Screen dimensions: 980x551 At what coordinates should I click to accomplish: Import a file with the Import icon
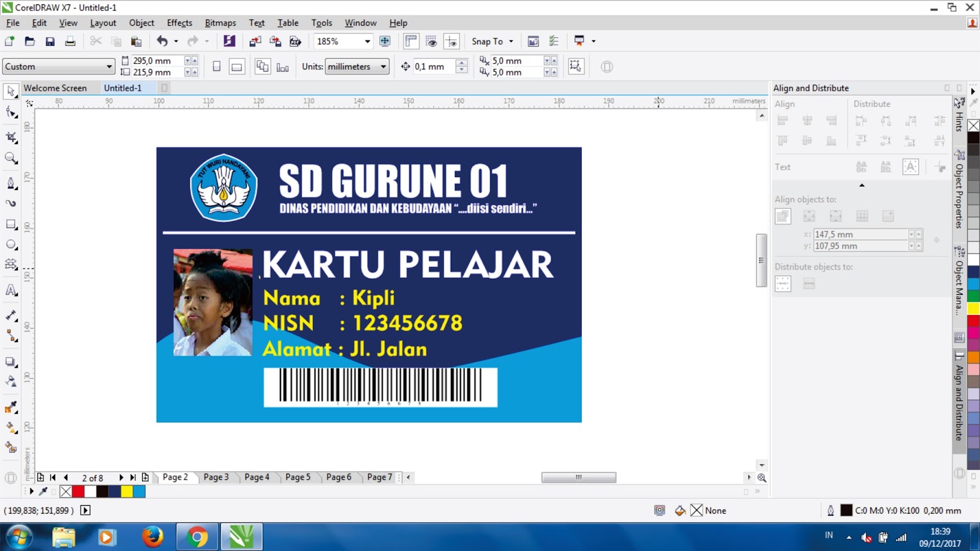(255, 41)
